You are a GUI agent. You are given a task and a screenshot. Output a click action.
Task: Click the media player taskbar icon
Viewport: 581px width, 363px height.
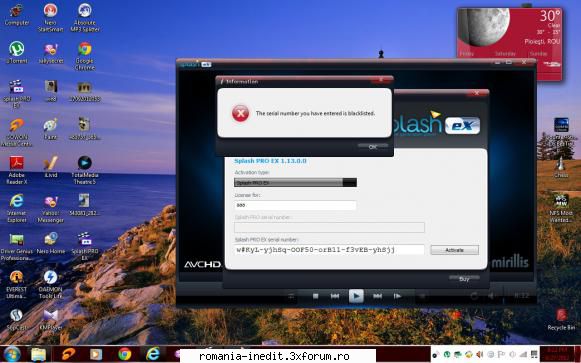click(96, 355)
